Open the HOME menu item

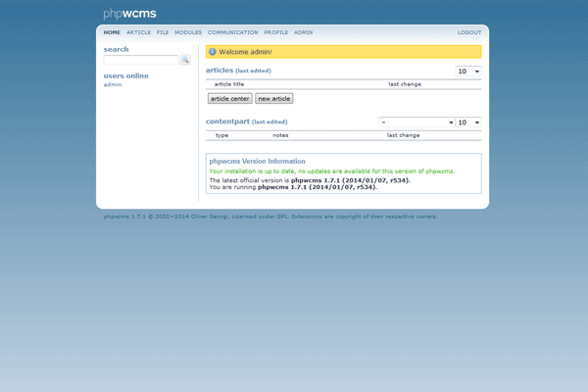(x=112, y=32)
